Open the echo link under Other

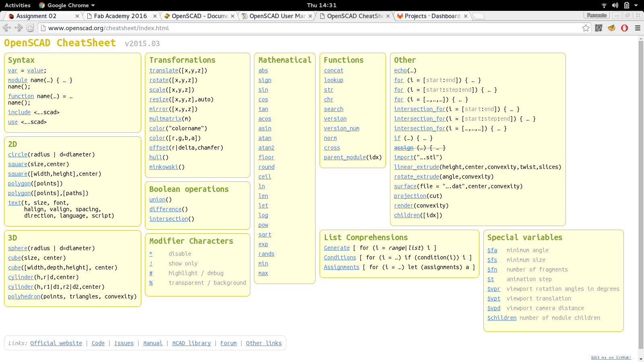(x=400, y=70)
